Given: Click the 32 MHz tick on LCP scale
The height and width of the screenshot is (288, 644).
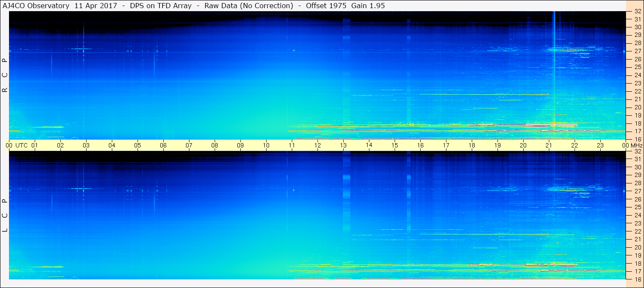Looking at the screenshot, I should pyautogui.click(x=637, y=151).
